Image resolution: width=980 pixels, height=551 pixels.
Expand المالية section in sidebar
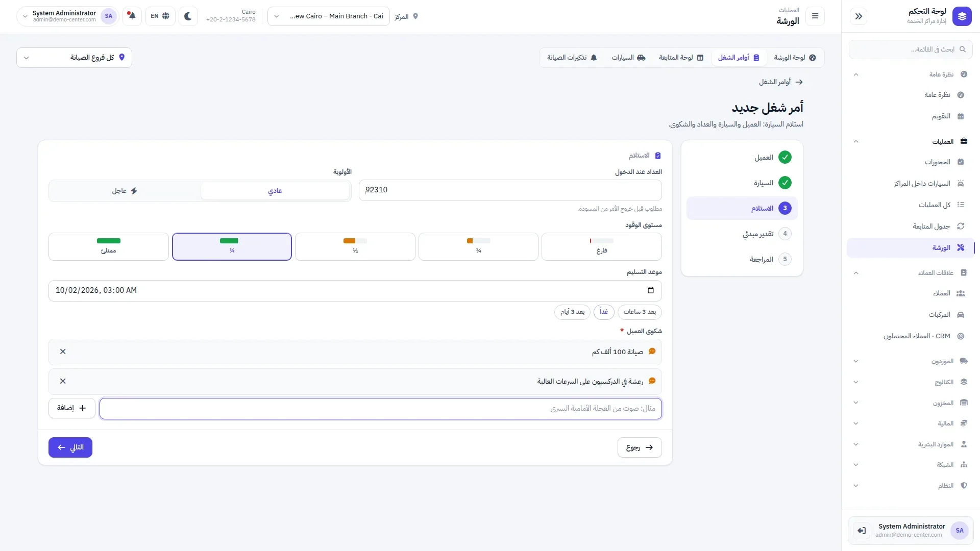[910, 423]
